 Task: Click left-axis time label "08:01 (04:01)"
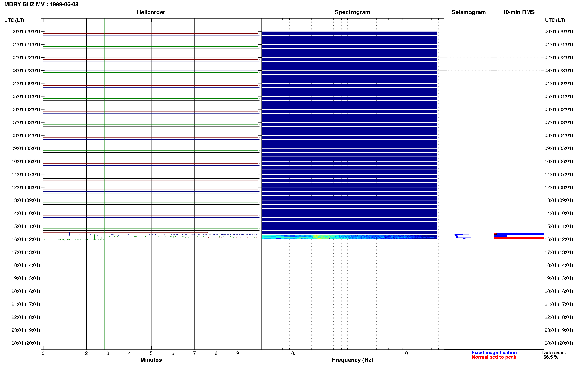point(26,135)
